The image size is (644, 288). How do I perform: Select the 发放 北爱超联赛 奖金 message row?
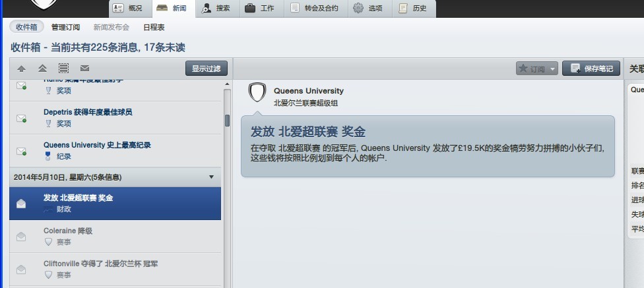(x=115, y=204)
